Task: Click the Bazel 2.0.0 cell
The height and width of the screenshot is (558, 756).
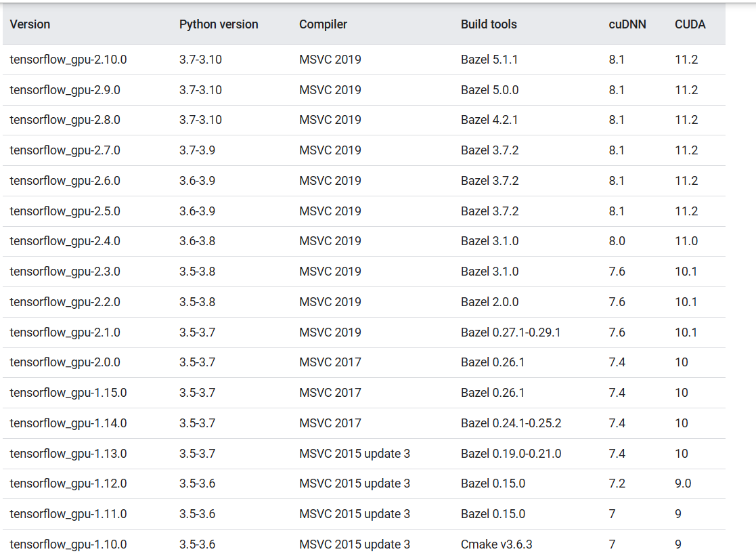Action: coord(489,302)
